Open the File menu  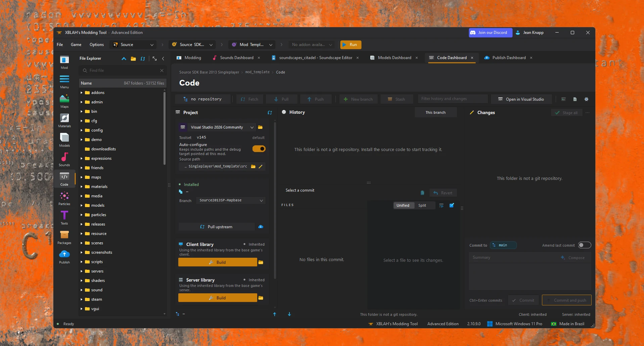(60, 45)
